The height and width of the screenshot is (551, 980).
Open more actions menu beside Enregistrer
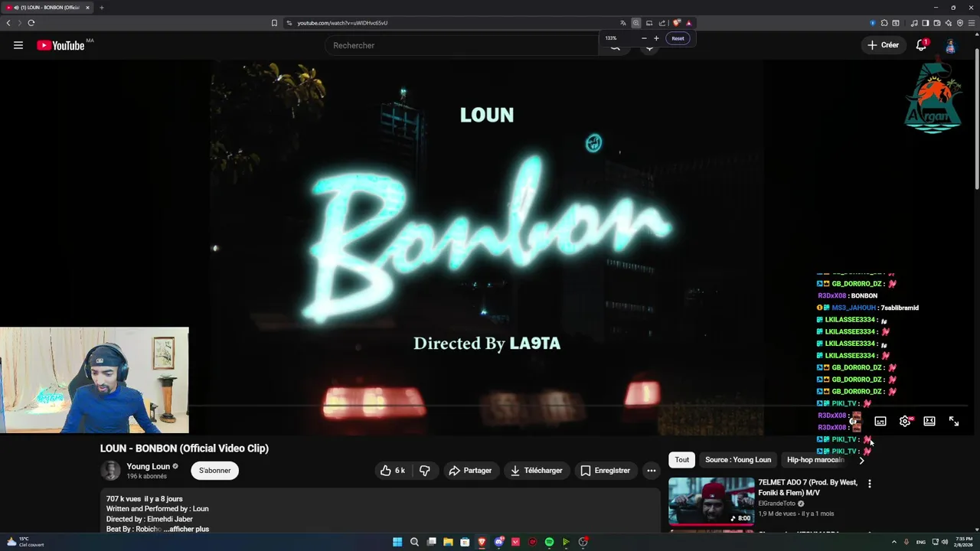tap(652, 471)
